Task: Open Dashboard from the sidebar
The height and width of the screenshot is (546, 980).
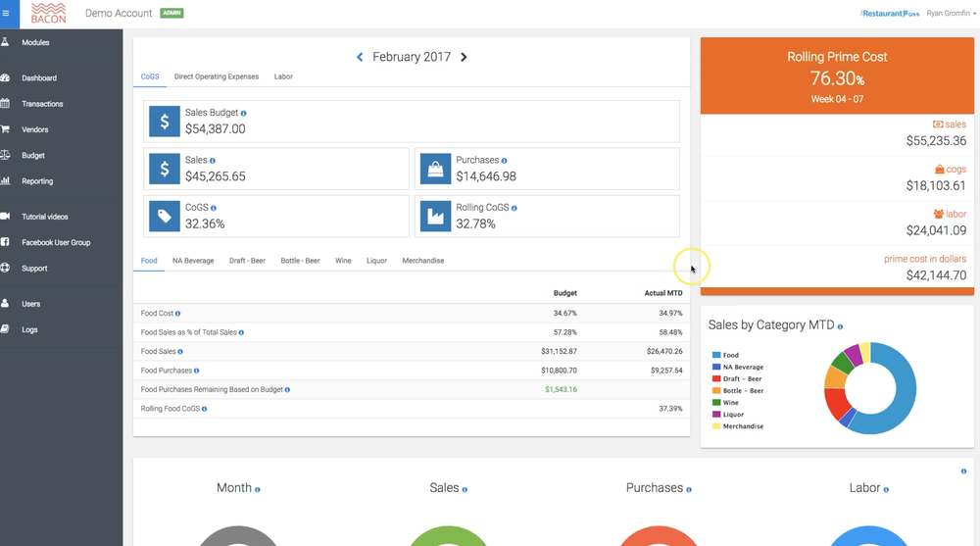Action: pos(39,78)
